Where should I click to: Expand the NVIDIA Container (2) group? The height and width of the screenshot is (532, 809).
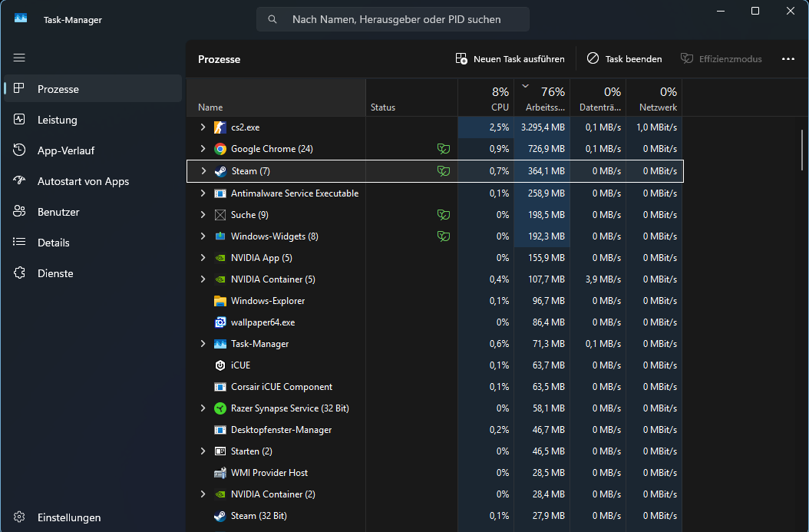click(203, 494)
